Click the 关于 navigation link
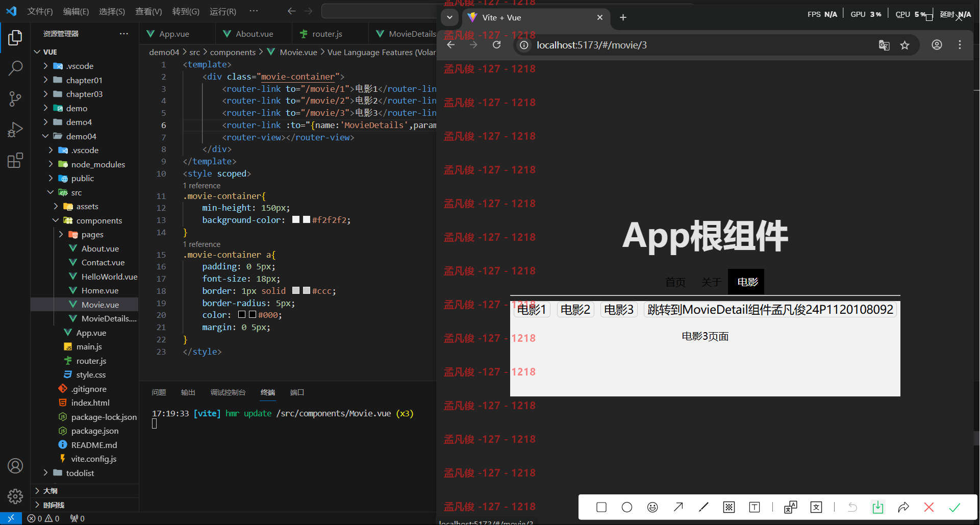980x525 pixels. pos(711,282)
